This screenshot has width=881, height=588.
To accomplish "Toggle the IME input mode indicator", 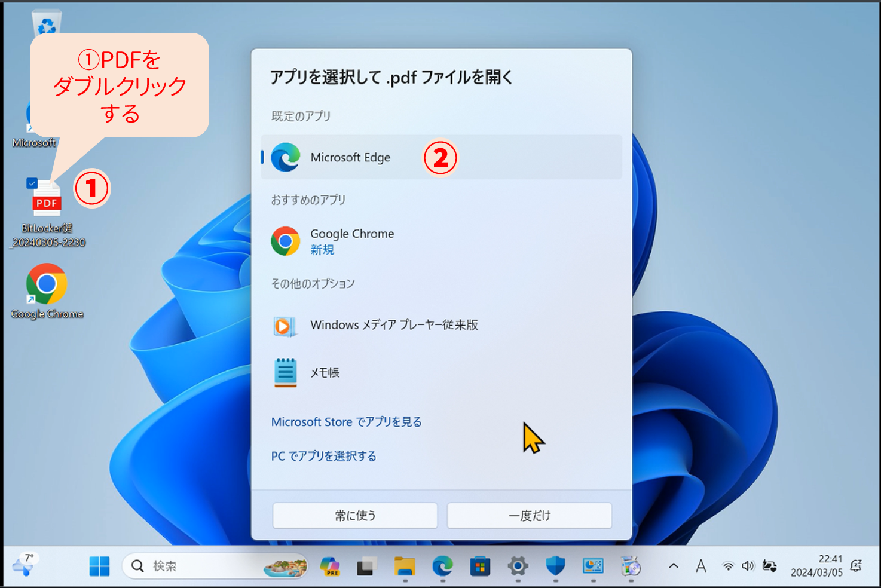I will pos(700,566).
